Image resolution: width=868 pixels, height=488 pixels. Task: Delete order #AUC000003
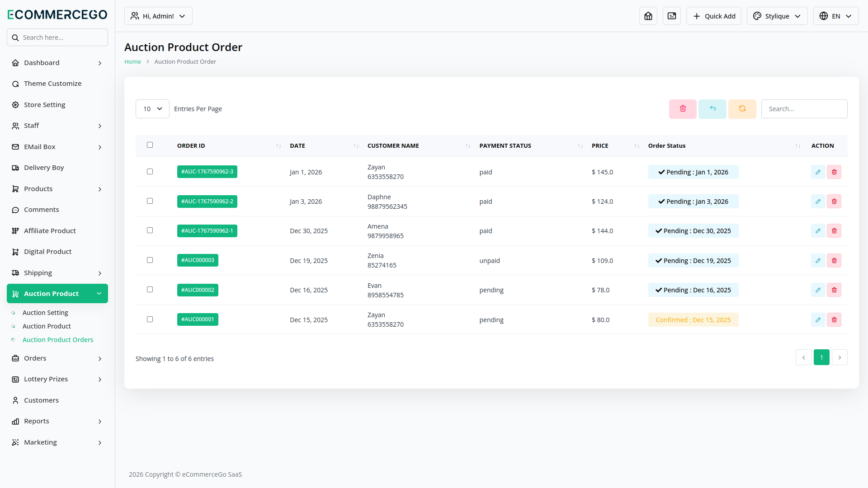coord(834,261)
